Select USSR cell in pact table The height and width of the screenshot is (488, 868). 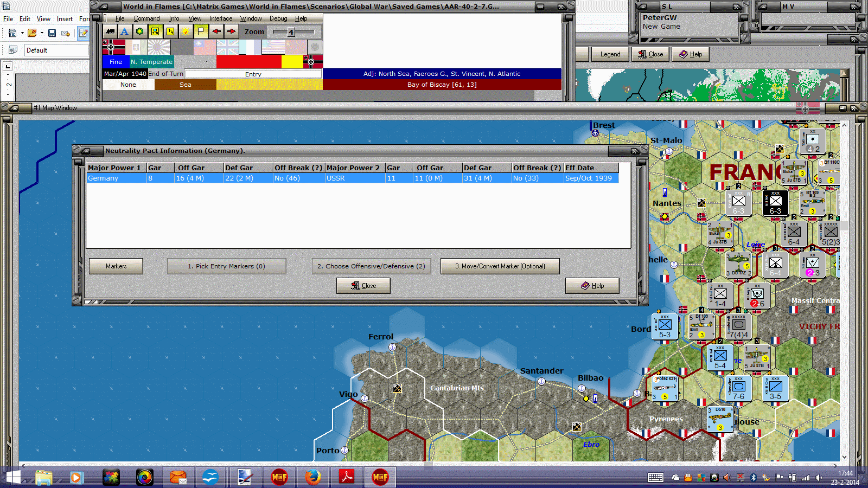tap(354, 178)
